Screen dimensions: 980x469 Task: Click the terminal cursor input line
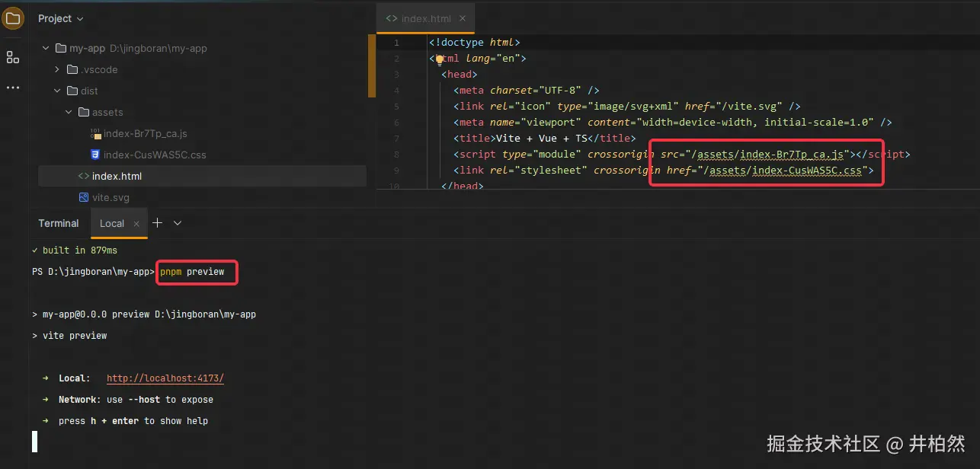pyautogui.click(x=34, y=442)
